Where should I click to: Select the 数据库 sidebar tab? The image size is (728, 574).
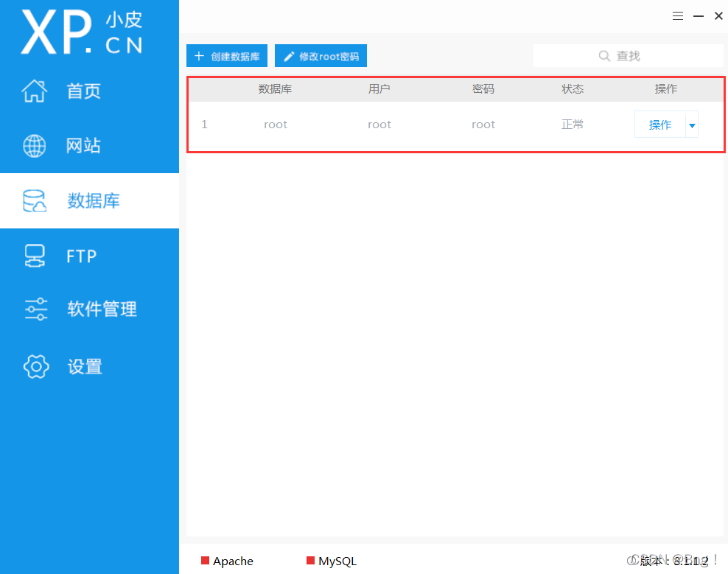click(89, 200)
